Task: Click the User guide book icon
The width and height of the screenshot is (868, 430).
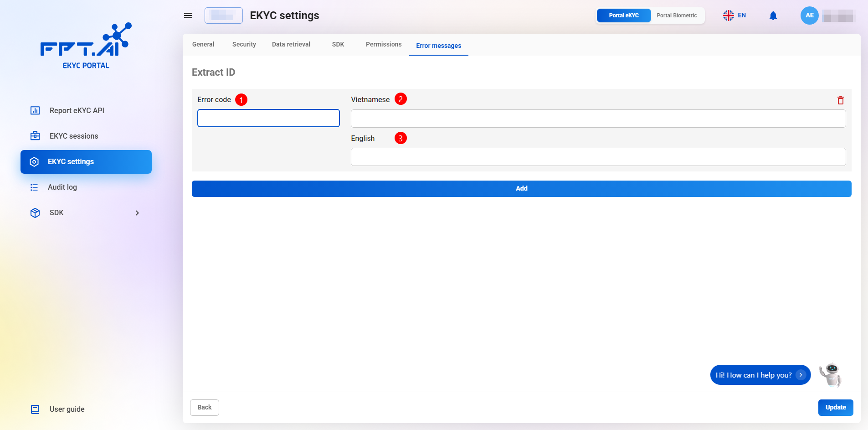Action: click(35, 409)
